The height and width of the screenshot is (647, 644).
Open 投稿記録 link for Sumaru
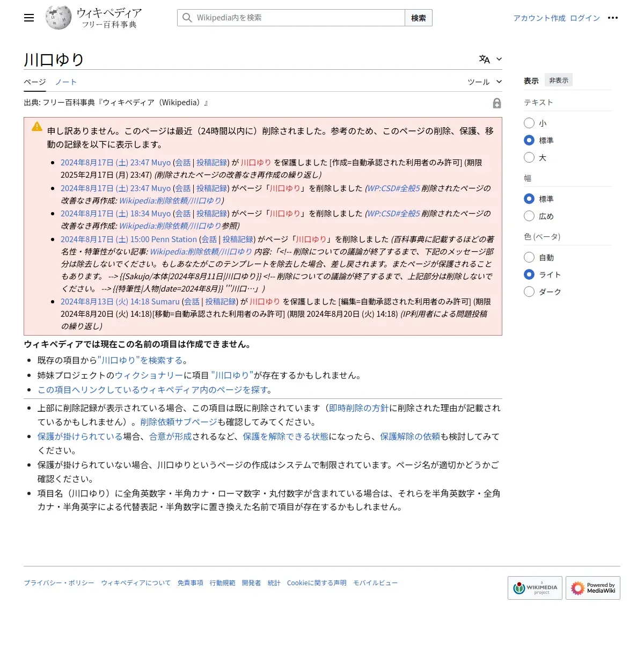221,302
